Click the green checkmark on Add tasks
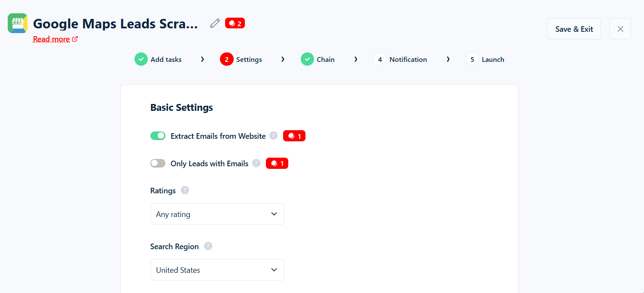Image resolution: width=644 pixels, height=293 pixels. (141, 59)
